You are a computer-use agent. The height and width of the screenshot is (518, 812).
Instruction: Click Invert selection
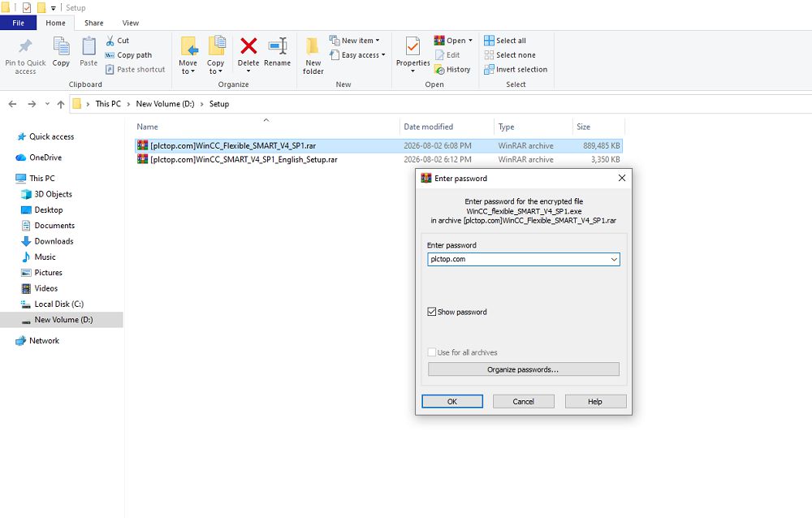[516, 69]
